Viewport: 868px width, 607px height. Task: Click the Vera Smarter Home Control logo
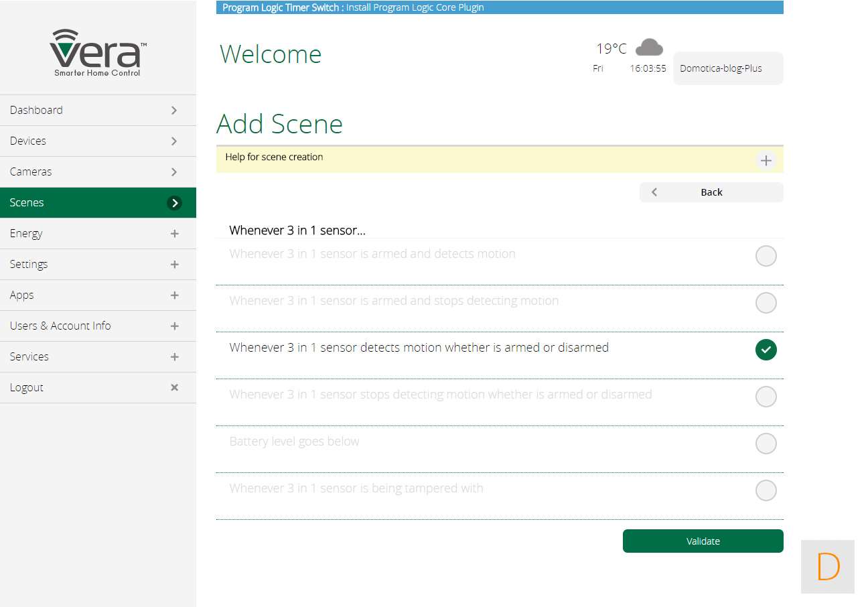tap(98, 53)
